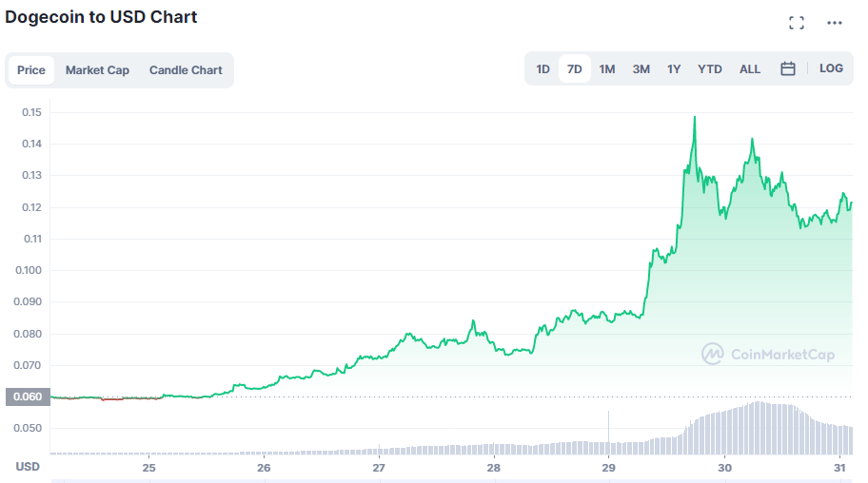868x483 pixels.
Task: Select the 1D time range
Action: pos(542,68)
